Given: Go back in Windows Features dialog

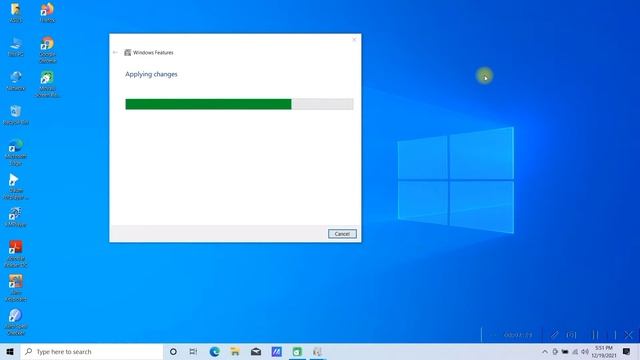Looking at the screenshot, I should click(x=115, y=52).
